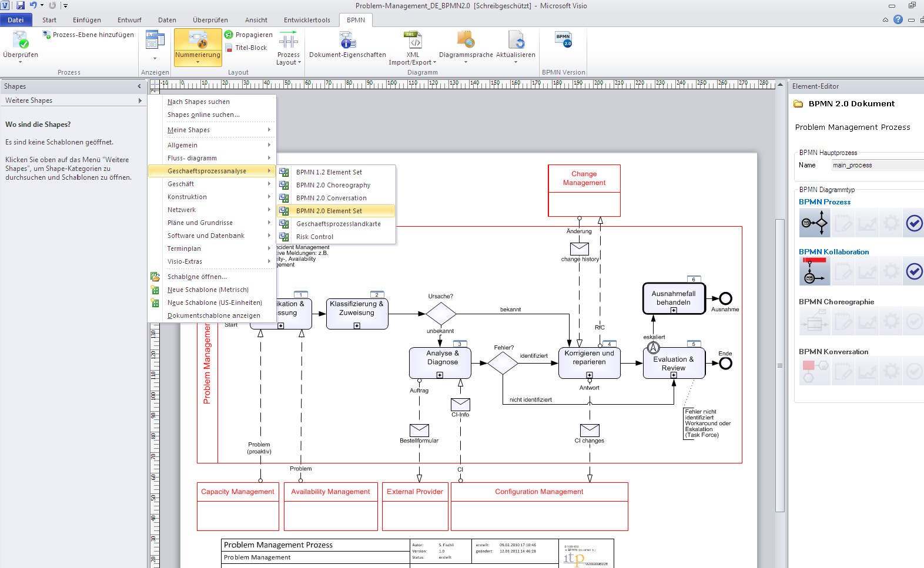Toggle the BPMN Kollaboration checkmark
The width and height of the screenshot is (924, 568).
914,271
